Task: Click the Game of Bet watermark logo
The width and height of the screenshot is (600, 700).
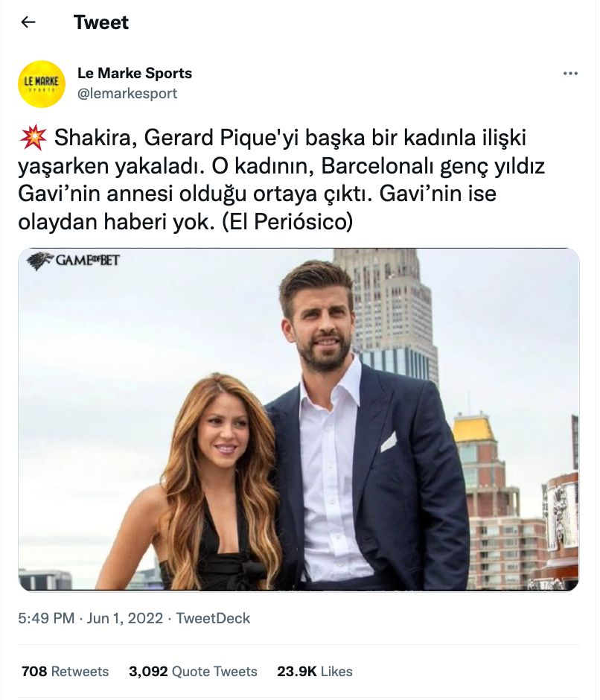Action: (73, 261)
